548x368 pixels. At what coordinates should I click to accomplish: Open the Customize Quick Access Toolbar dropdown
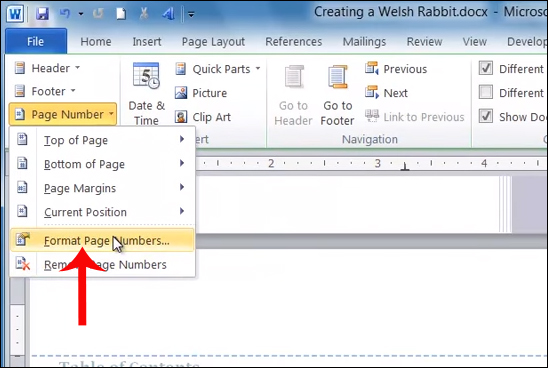pyautogui.click(x=191, y=14)
